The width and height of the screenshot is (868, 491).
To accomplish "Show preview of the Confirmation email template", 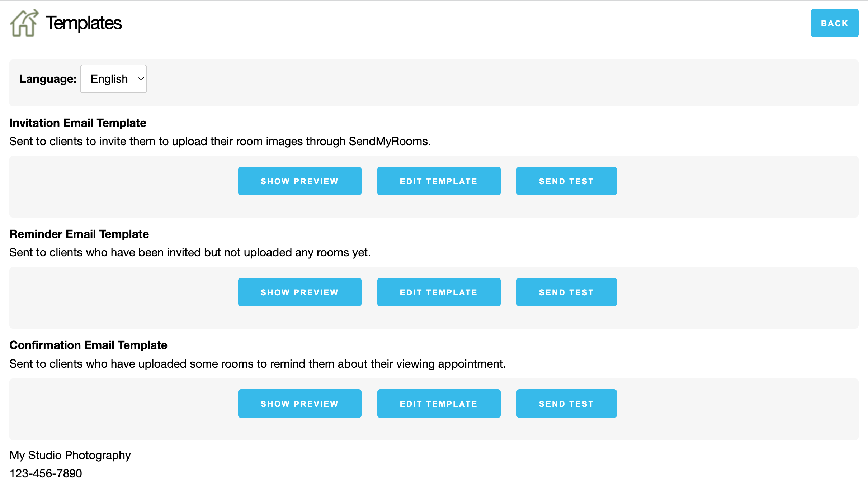I will click(x=299, y=404).
